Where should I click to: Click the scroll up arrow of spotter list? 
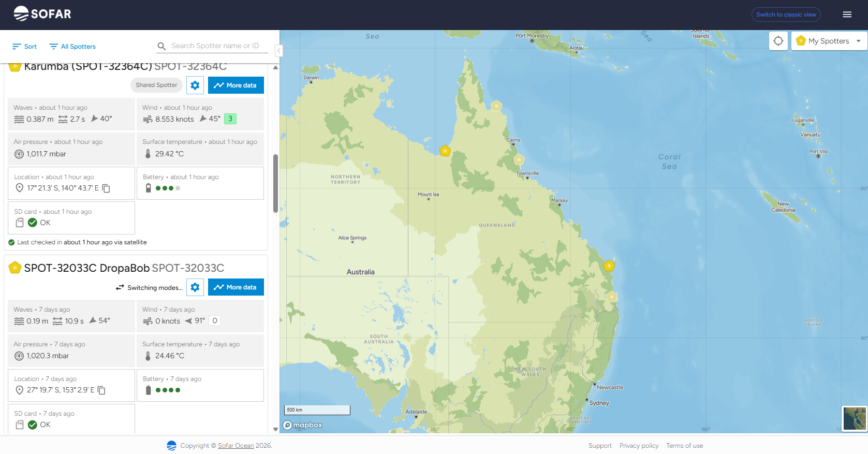pos(275,67)
